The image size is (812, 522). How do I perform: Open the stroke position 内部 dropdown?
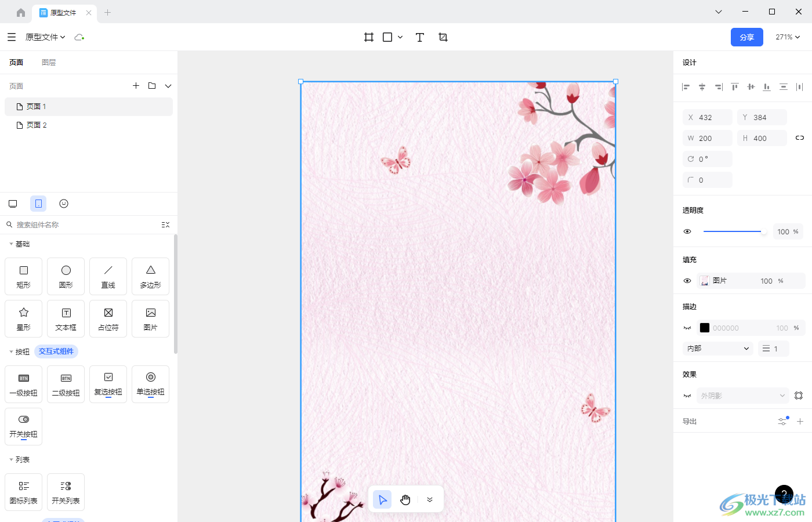click(x=718, y=349)
